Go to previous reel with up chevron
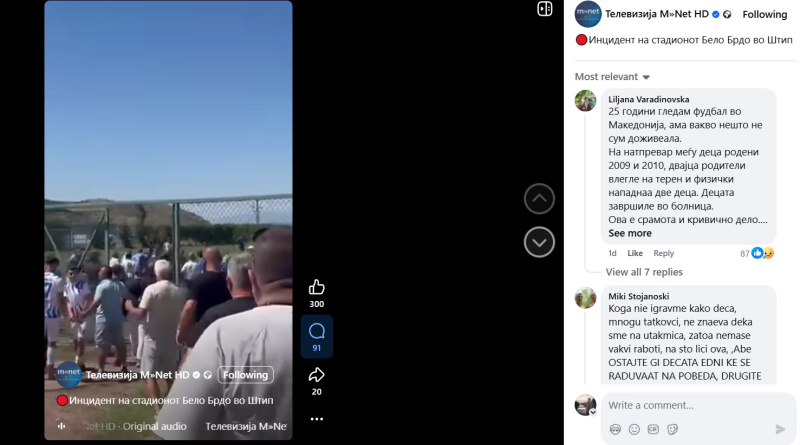This screenshot has width=800, height=445. 539,199
